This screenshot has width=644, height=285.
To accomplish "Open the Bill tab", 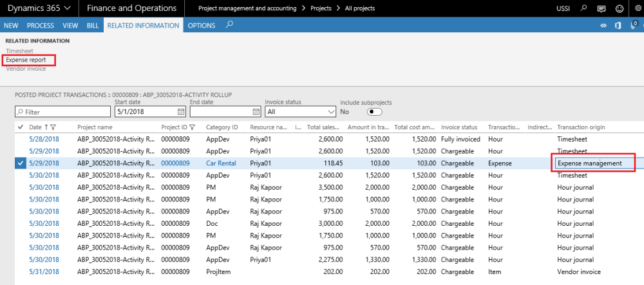I will point(93,25).
